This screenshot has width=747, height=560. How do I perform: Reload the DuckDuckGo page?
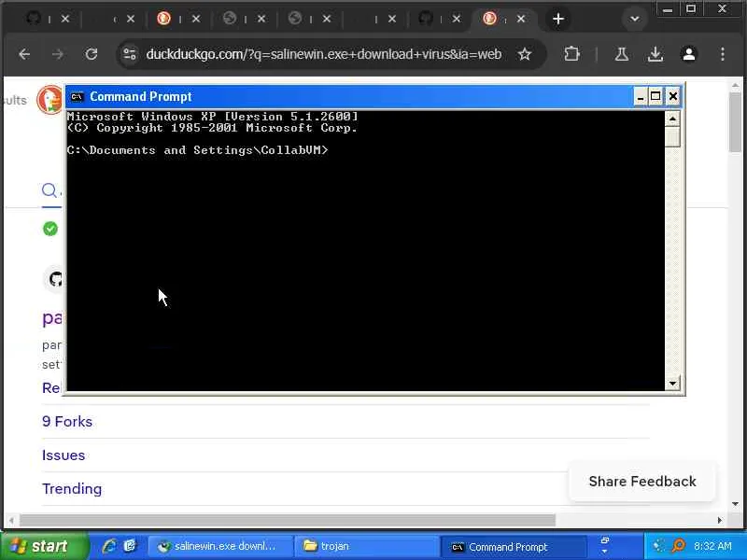pyautogui.click(x=92, y=54)
